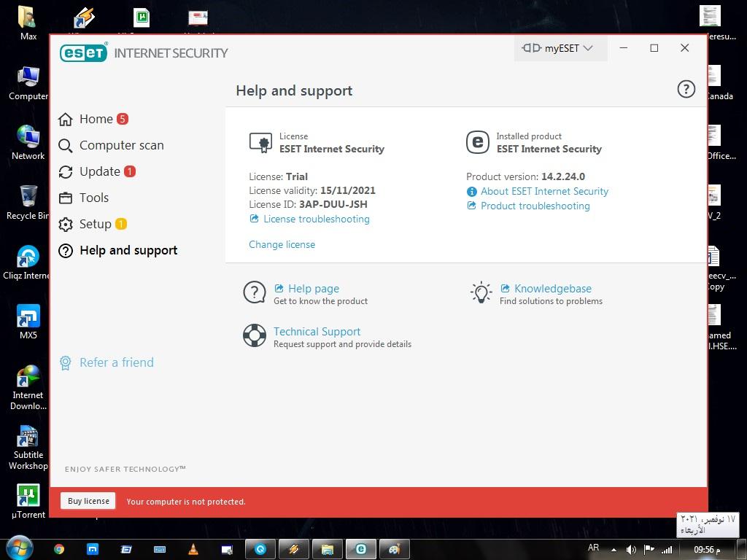Viewport: 747px width, 560px height.
Task: Click the volume speaker tray icon
Action: click(631, 550)
